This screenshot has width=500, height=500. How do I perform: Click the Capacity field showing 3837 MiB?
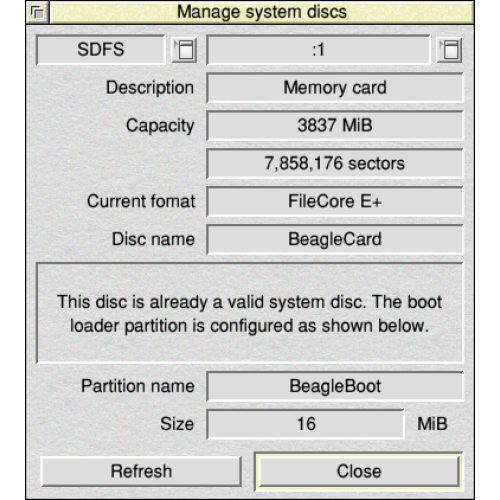tap(335, 126)
